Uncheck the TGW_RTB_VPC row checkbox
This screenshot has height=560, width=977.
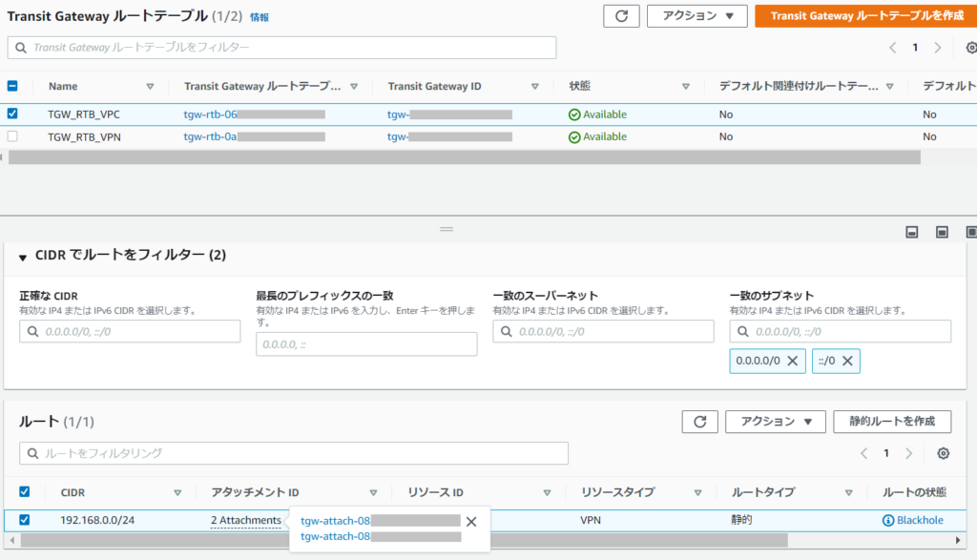pos(12,114)
